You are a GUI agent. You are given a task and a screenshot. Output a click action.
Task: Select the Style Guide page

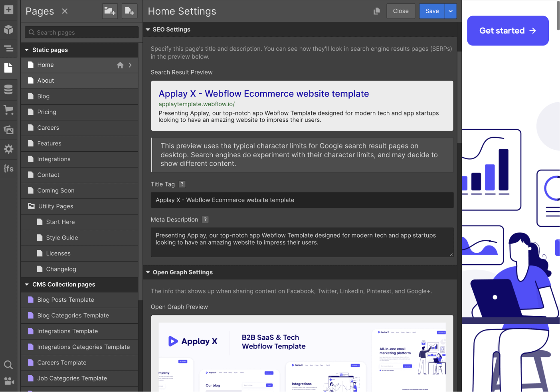(x=79, y=238)
